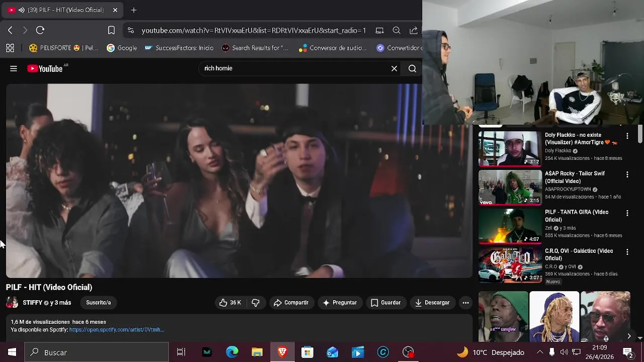Image resolution: width=644 pixels, height=362 pixels.
Task: Open the bookmarks bar apps grid icon
Action: click(10, 48)
